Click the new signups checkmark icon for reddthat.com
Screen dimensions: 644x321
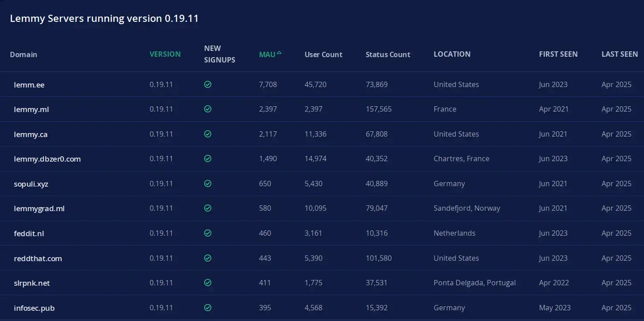208,258
